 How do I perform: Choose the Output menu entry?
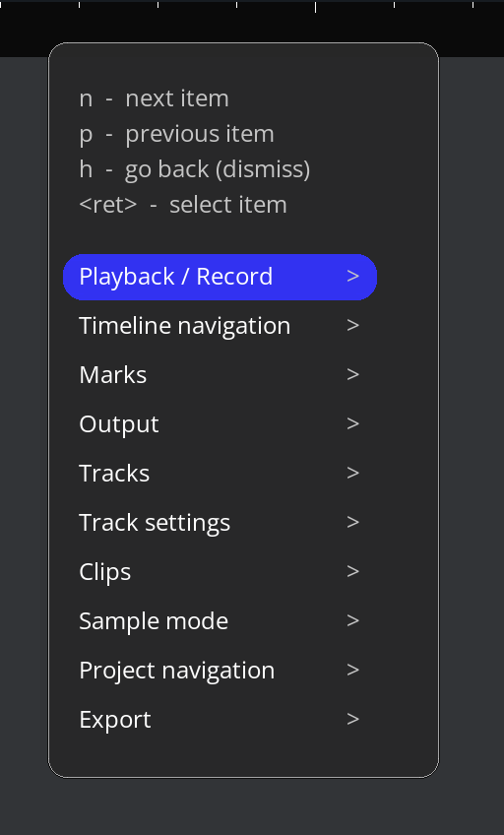[220, 424]
